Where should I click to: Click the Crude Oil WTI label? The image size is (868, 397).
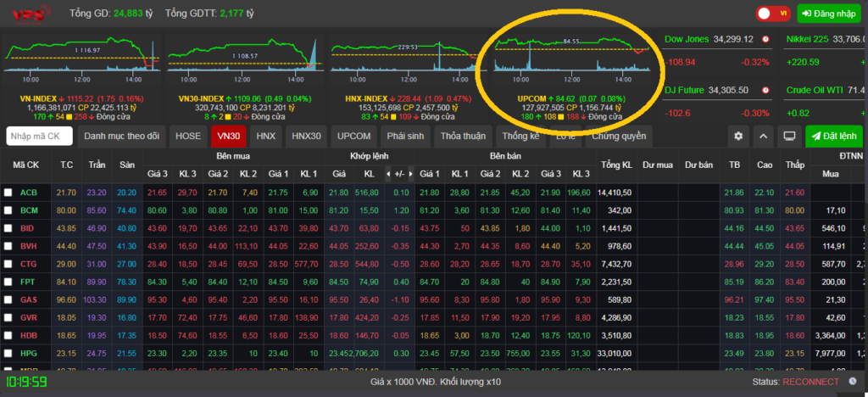coord(816,90)
